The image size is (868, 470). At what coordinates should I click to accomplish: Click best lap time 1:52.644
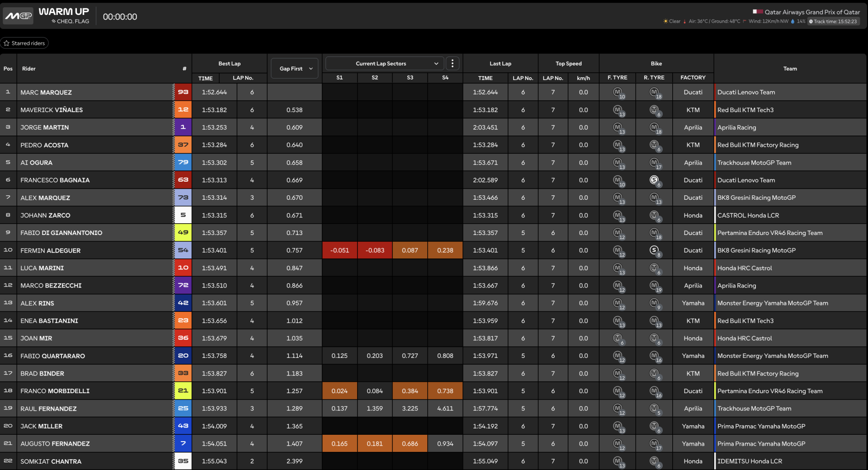[214, 92]
